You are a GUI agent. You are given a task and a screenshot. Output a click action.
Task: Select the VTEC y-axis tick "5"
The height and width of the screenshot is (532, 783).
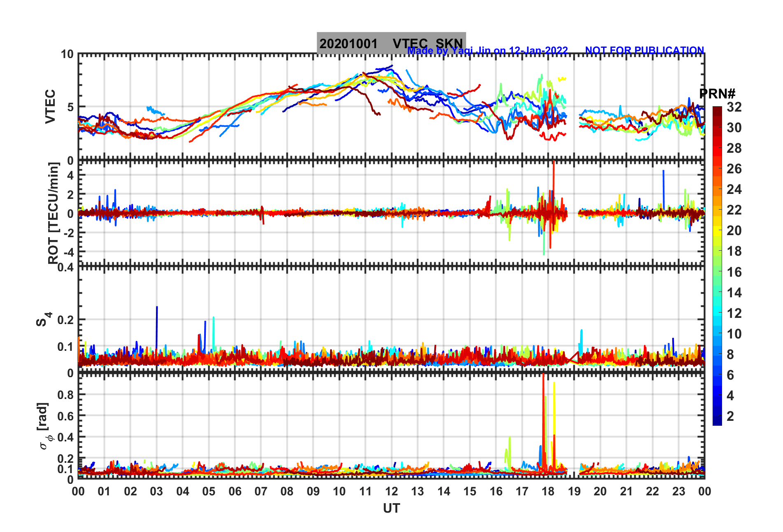[x=70, y=107]
